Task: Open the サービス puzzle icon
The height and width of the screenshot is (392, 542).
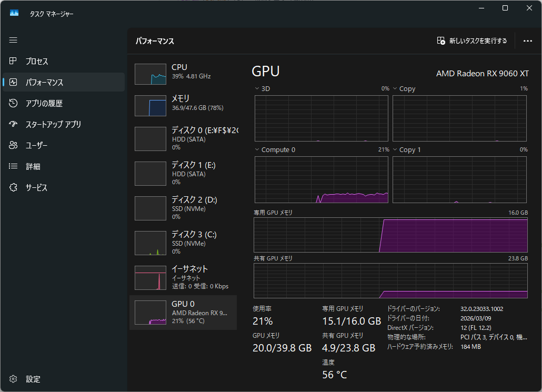Action: pyautogui.click(x=13, y=187)
